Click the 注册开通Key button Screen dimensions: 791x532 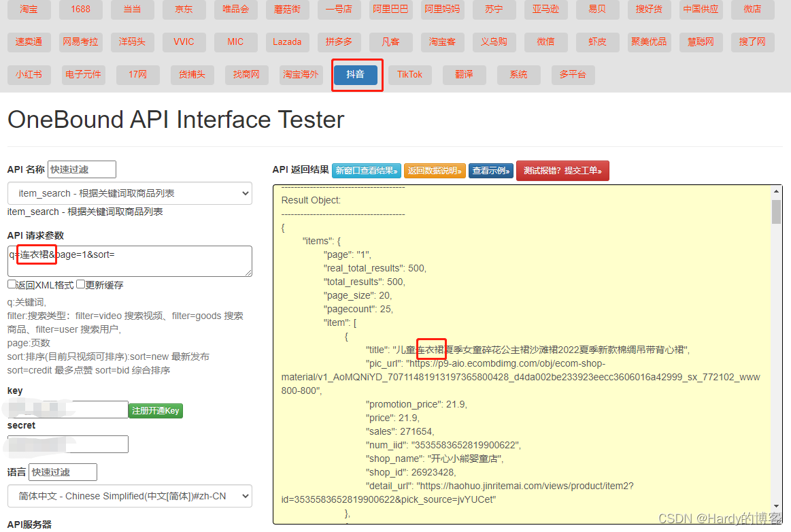click(x=156, y=411)
